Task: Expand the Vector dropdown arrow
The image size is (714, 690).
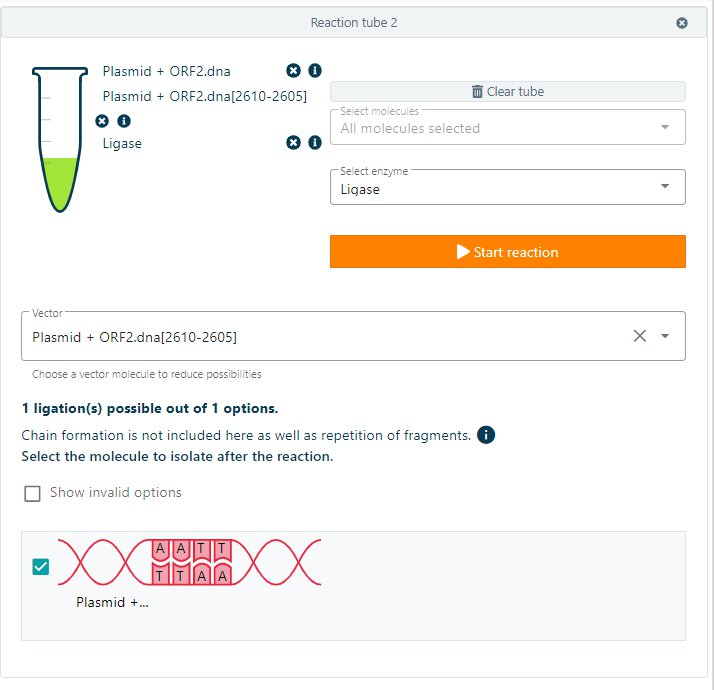Action: click(x=666, y=336)
